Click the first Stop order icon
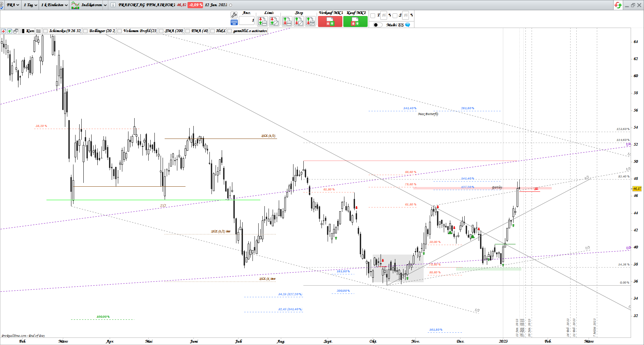This screenshot has width=644, height=345. click(287, 21)
